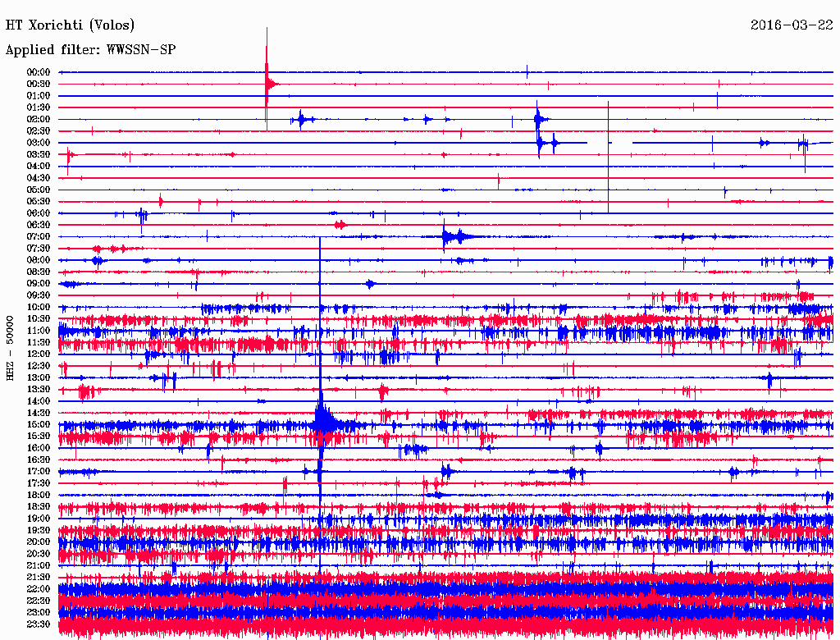
Task: Select the 21:30 time label
Action: point(39,578)
